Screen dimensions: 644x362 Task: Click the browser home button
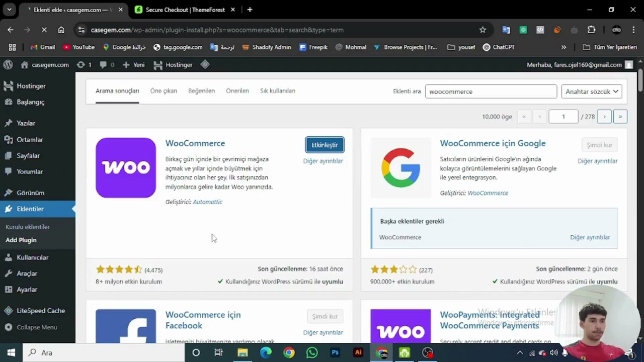click(x=61, y=30)
